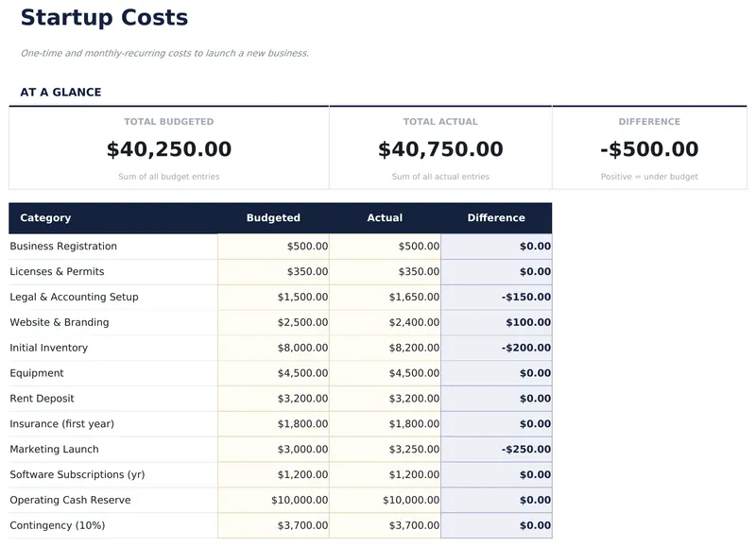Select the Licenses & Permits row label

57,272
